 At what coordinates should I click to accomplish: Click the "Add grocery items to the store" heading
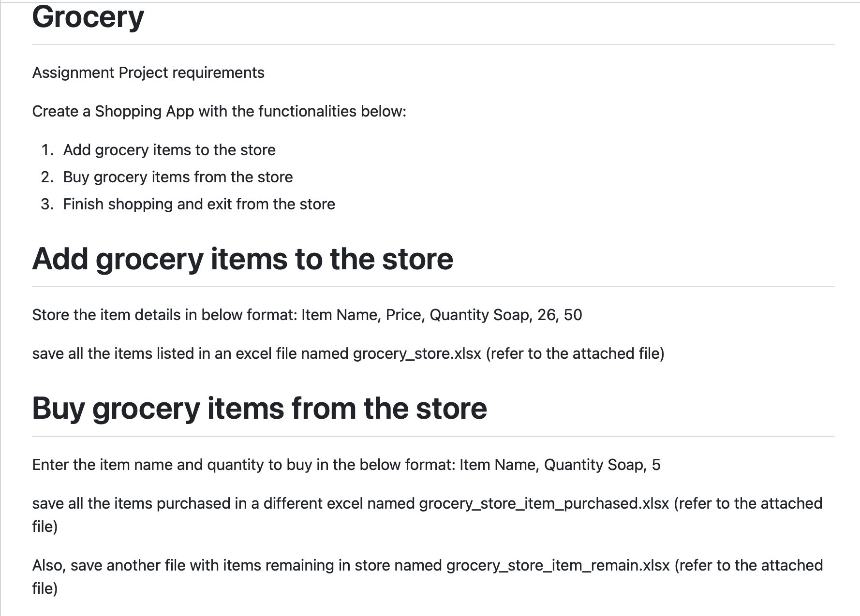pos(242,259)
